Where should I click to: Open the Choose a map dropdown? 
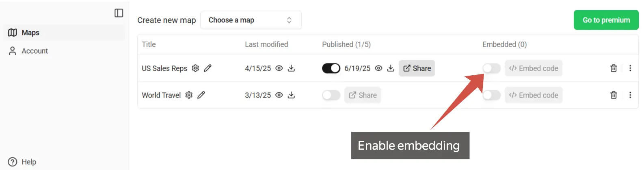coord(251,20)
